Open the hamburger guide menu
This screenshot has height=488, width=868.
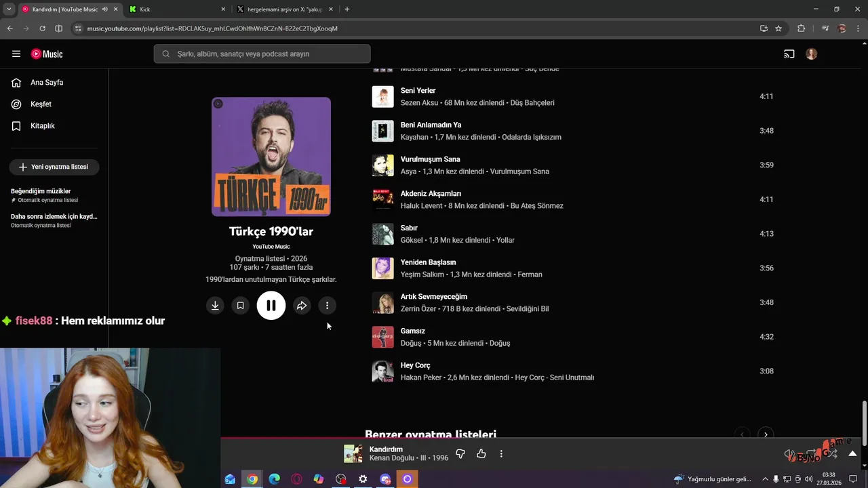[16, 54]
